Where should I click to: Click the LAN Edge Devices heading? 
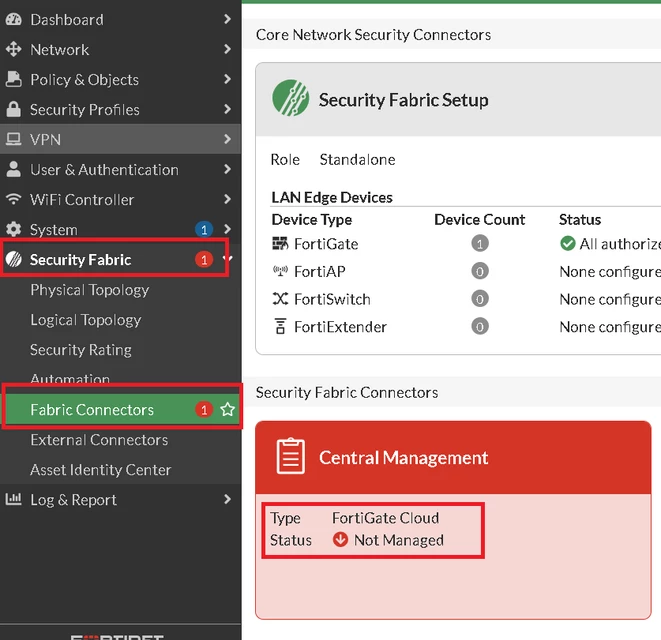(x=332, y=197)
